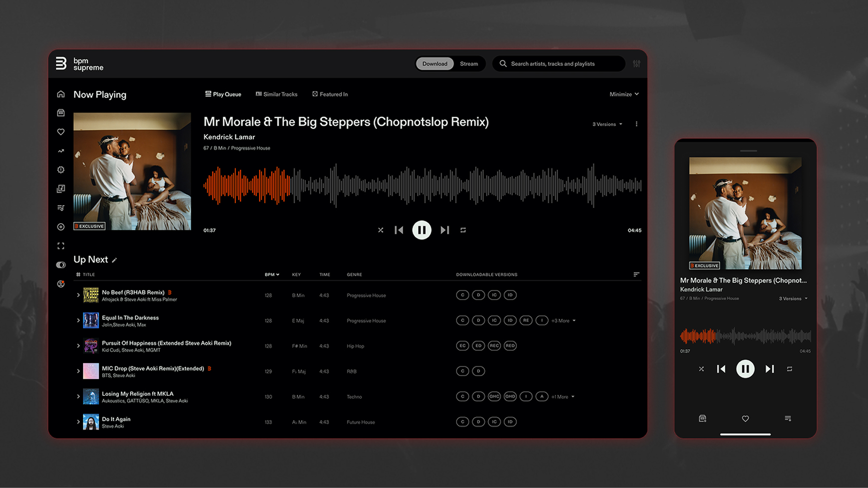The width and height of the screenshot is (868, 488).
Task: Download the EC version of Pursuit Of Happiness
Action: [x=462, y=346]
